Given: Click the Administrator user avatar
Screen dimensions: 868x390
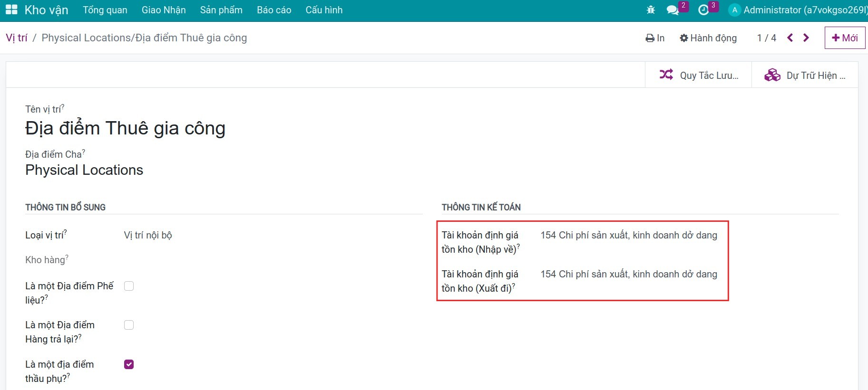Looking at the screenshot, I should click(735, 10).
